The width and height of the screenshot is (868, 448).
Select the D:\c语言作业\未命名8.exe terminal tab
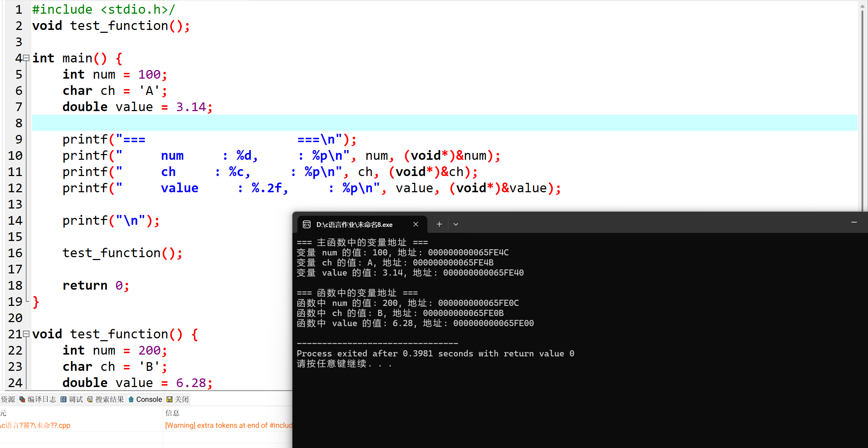click(x=354, y=224)
